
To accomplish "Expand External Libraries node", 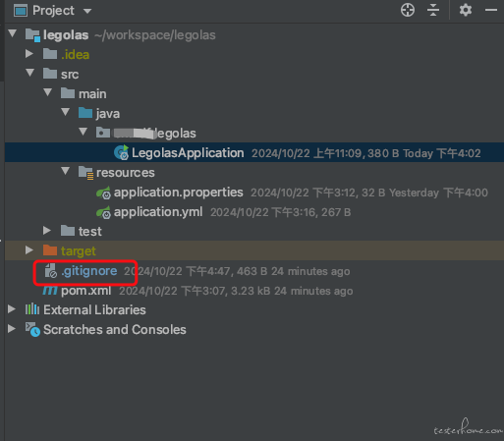I will click(12, 309).
